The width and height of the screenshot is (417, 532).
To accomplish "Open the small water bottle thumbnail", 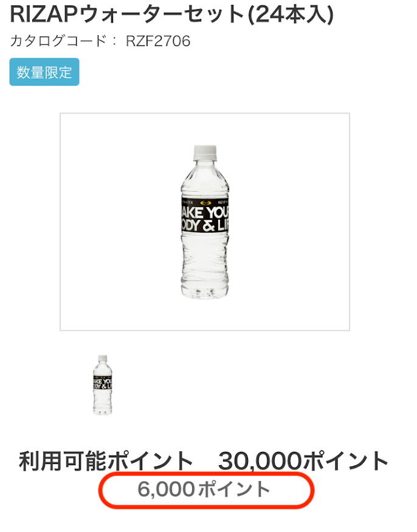I will pos(102,385).
